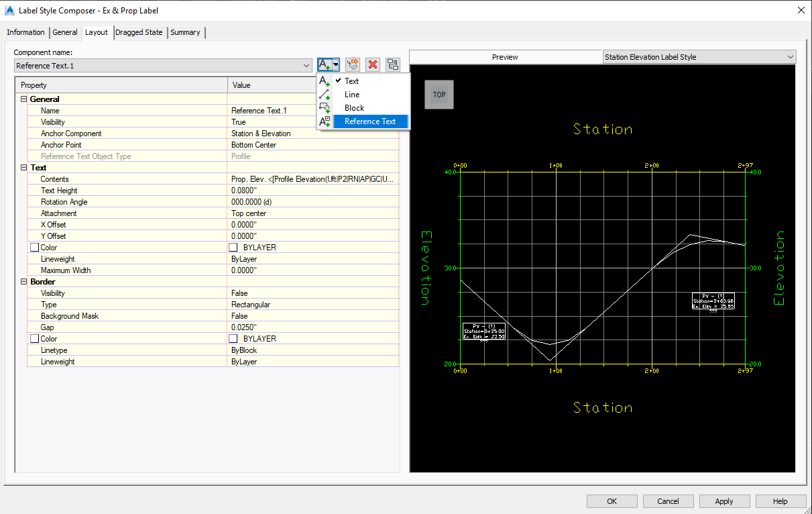Click the TOP view indicator in the preview

coord(439,95)
